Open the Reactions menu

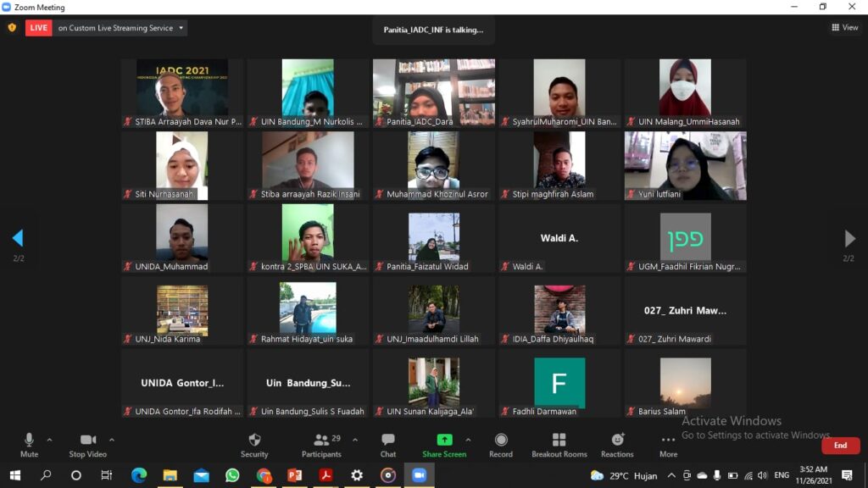617,445
